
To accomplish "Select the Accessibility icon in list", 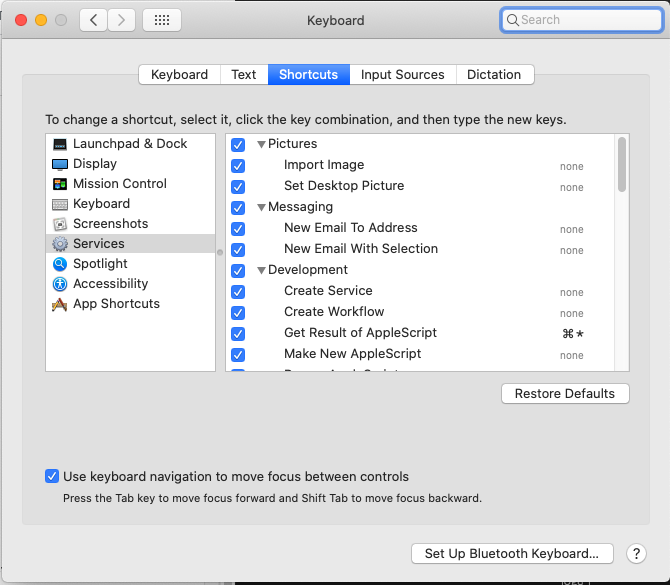I will click(x=60, y=284).
